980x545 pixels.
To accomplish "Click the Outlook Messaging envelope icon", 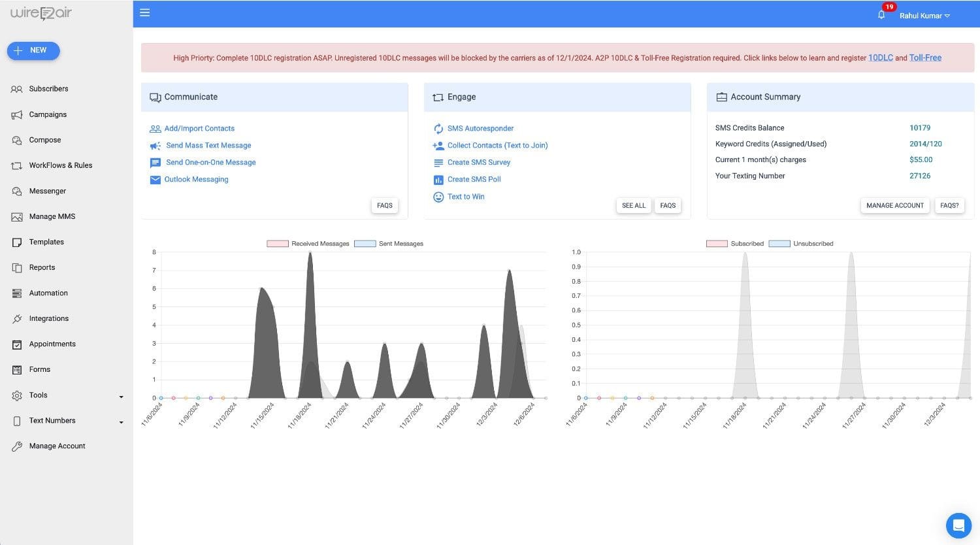I will coord(155,180).
